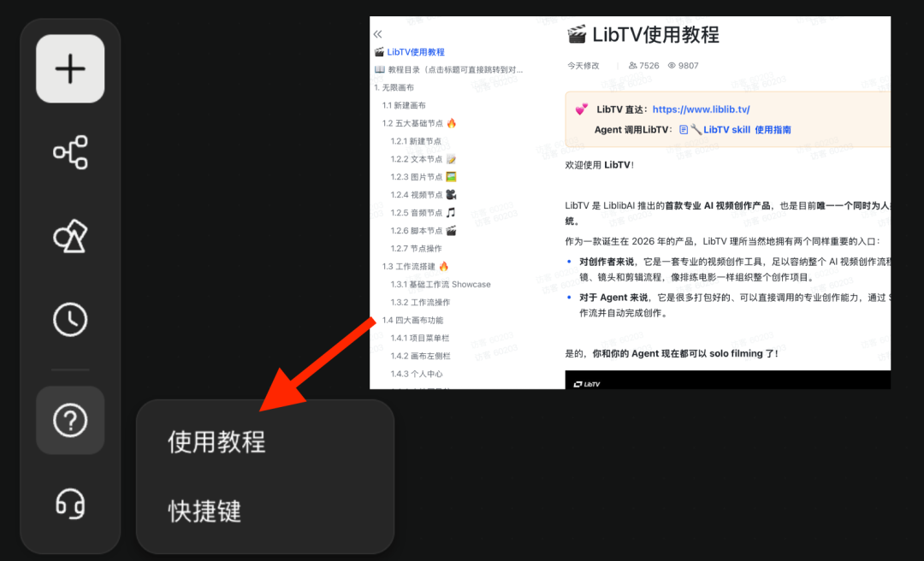Select the node graph icon in sidebar
Screen dimensions: 924x561
pos(69,153)
